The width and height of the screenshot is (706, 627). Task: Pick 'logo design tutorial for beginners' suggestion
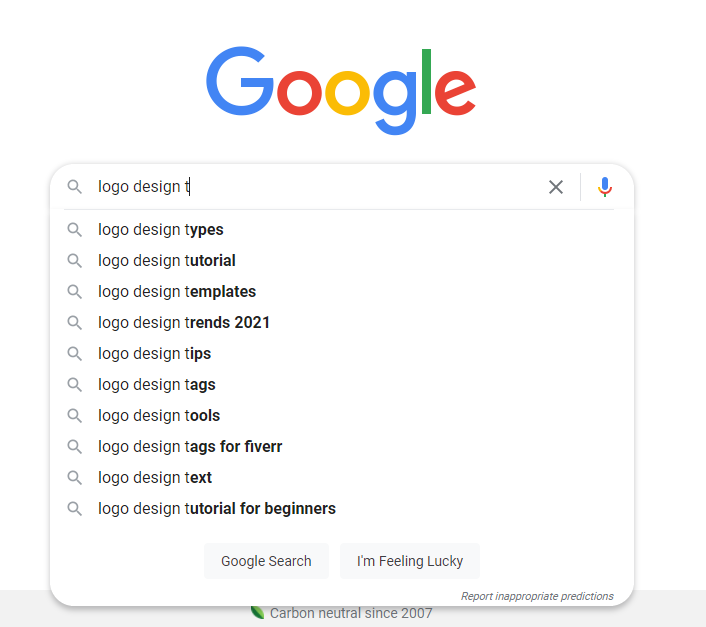pyautogui.click(x=217, y=509)
